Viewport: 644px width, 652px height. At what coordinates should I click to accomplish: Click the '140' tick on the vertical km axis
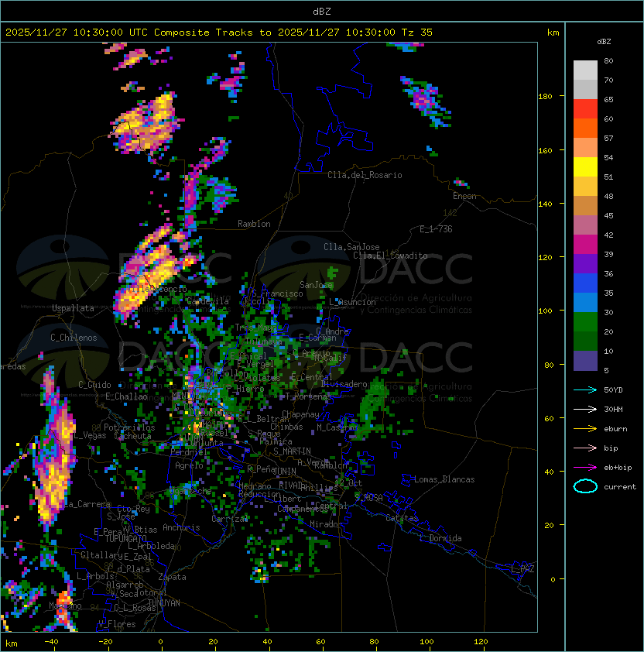(545, 204)
